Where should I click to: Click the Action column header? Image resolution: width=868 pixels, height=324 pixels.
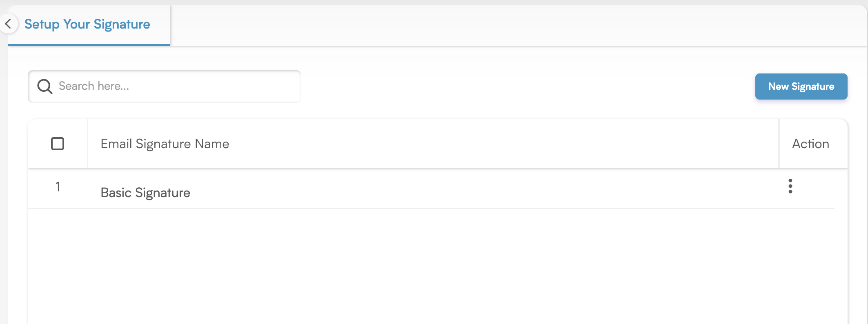point(810,144)
